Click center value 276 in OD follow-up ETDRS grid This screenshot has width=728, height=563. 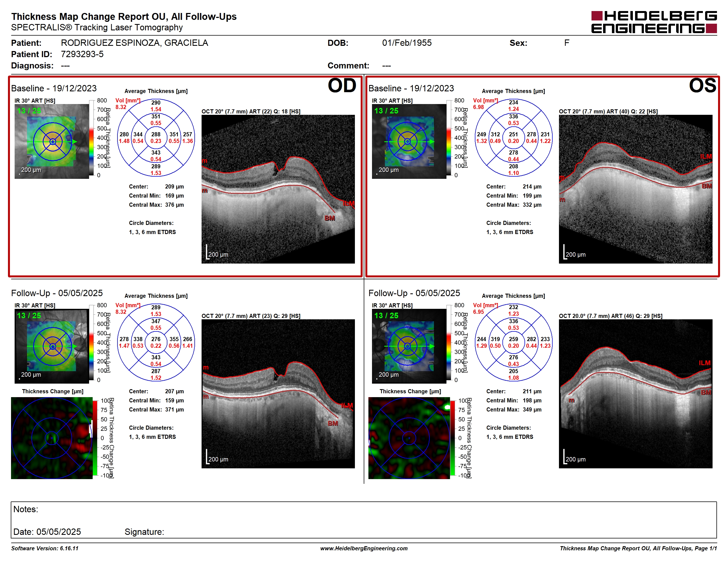(156, 339)
